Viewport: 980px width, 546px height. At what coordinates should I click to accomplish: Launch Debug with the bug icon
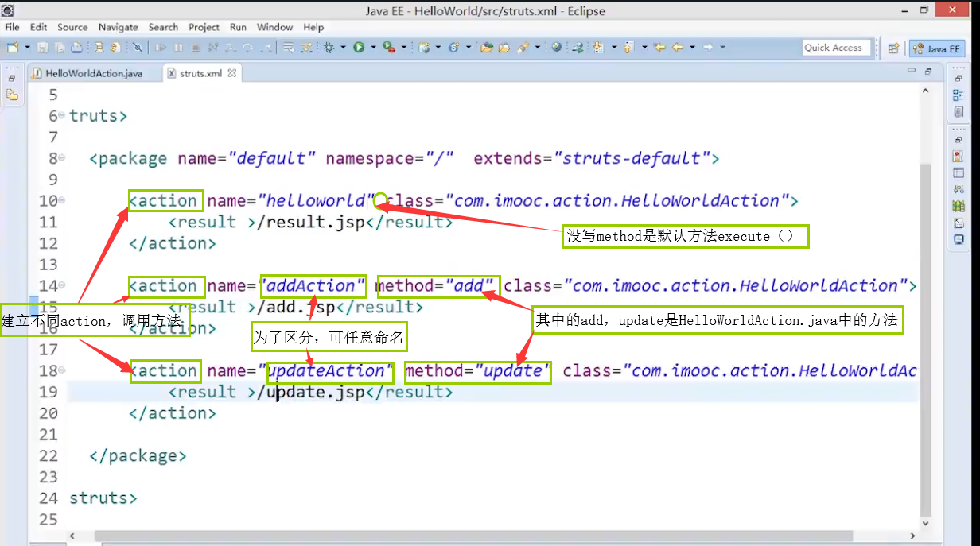click(x=329, y=48)
